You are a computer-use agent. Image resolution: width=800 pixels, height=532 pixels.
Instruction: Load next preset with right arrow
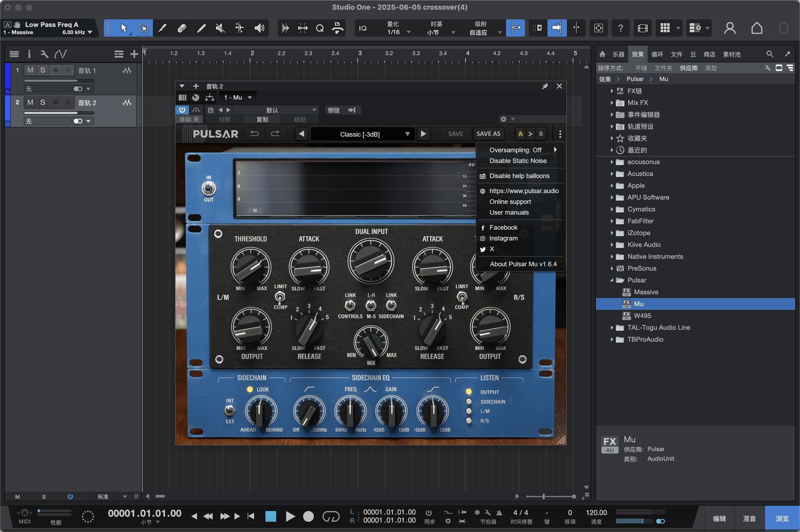tap(423, 134)
